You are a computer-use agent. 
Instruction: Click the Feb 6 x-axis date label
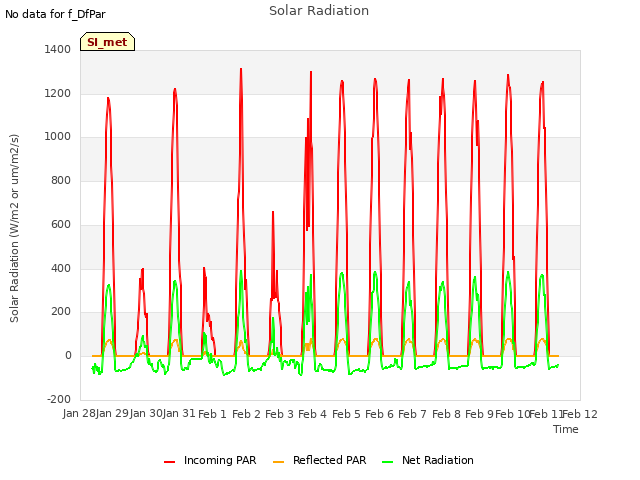pos(379,414)
